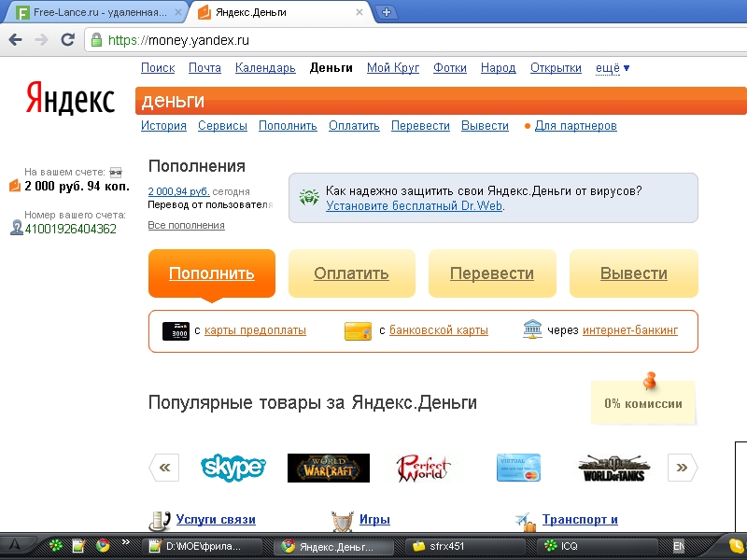
Task: Open Почта in the top navigation
Action: [x=204, y=67]
